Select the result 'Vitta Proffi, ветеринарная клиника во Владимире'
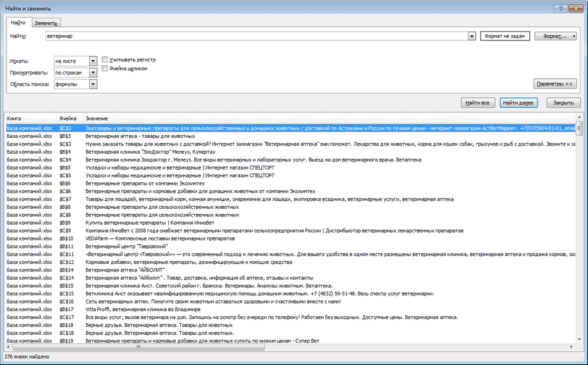 [290, 309]
